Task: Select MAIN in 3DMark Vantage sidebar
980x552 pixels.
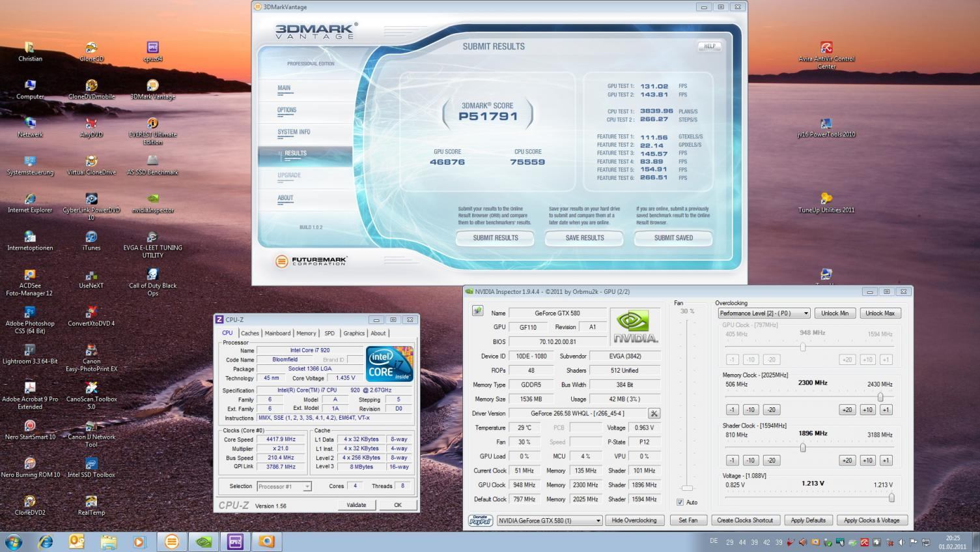Action: tap(284, 88)
